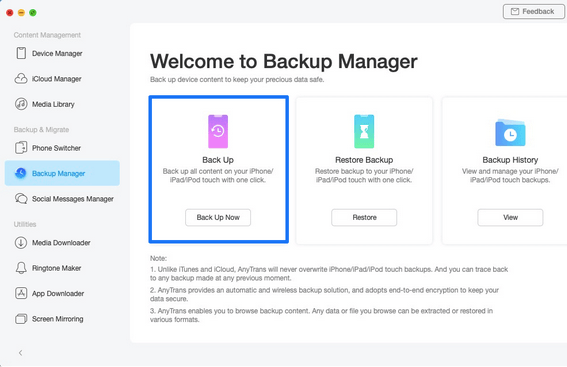Click the Restore button

tap(364, 217)
